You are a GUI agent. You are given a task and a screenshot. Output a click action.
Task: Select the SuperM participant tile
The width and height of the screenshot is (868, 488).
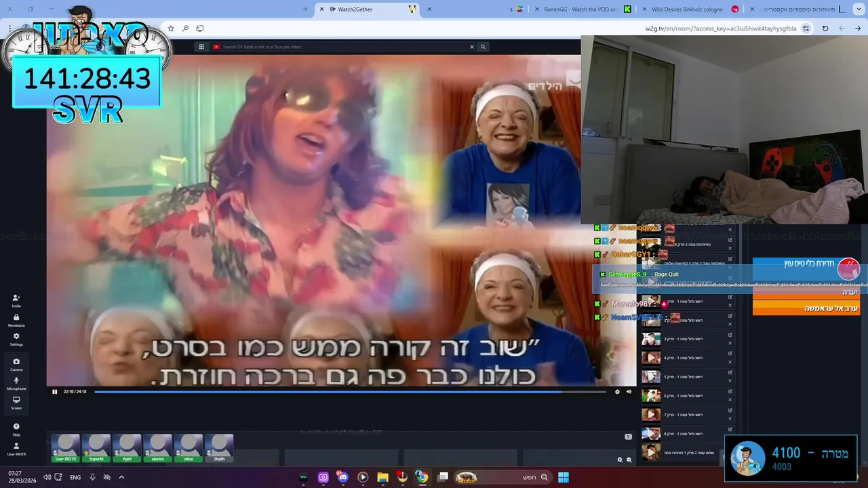pos(96,448)
